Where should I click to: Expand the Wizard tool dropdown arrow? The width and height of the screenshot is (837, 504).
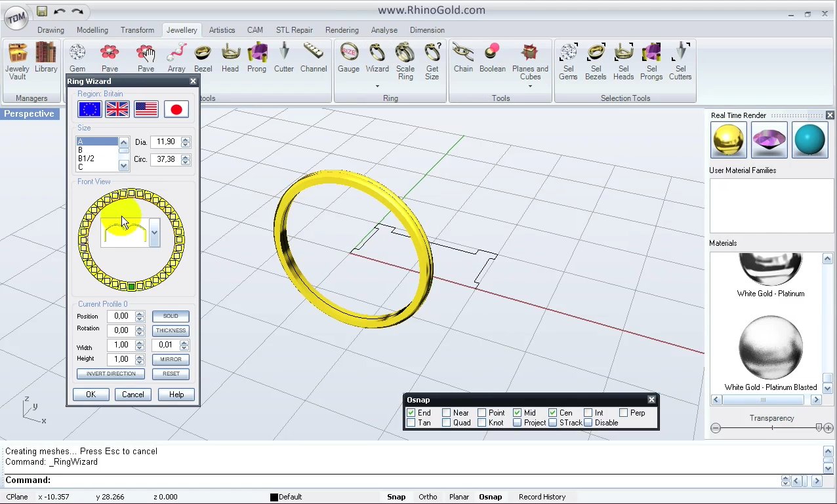click(x=377, y=86)
